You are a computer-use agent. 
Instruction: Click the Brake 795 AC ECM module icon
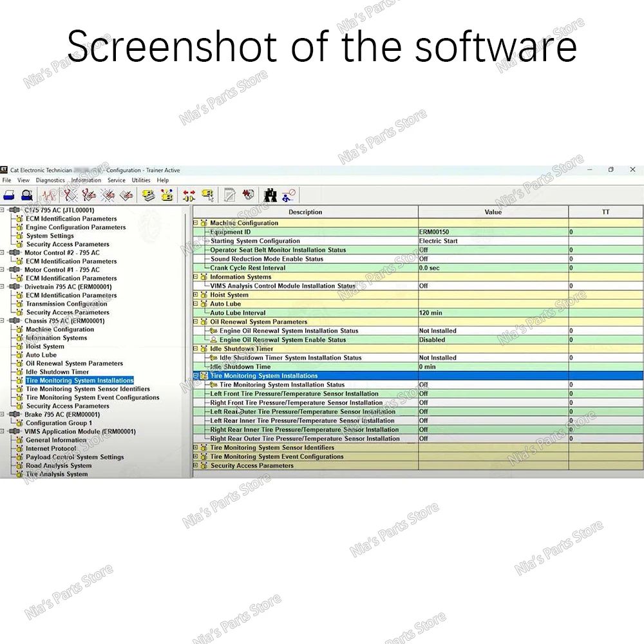click(x=14, y=414)
